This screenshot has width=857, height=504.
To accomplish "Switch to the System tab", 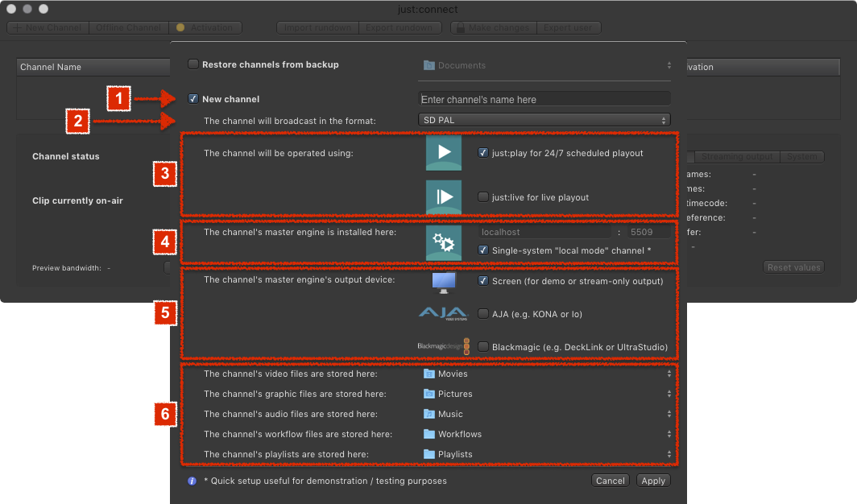I will pyautogui.click(x=801, y=157).
